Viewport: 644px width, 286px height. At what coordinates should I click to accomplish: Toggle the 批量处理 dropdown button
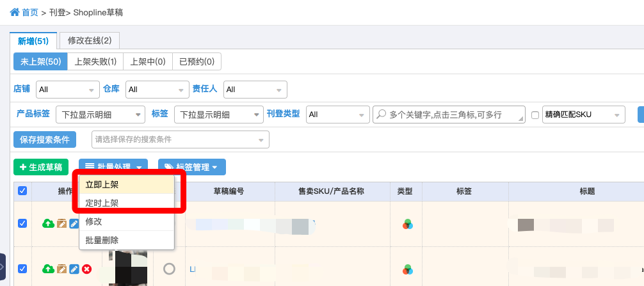[x=113, y=166]
